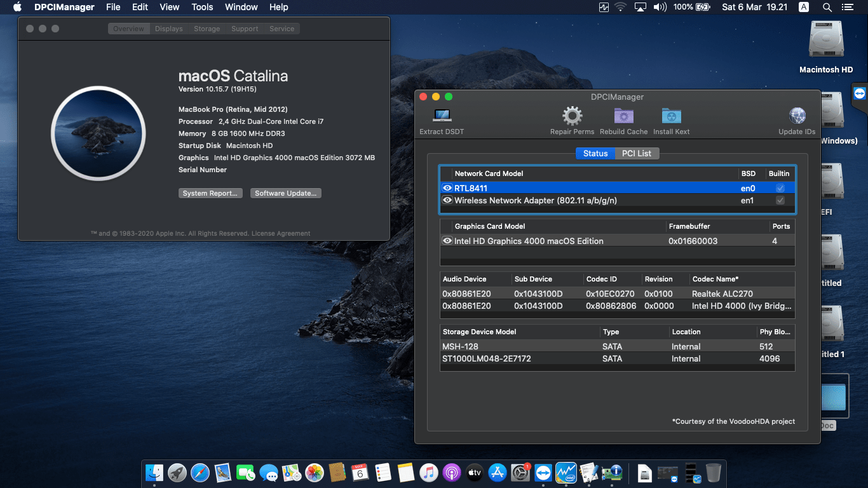868x488 pixels.
Task: Click eye icon beside Wireless Network Adapter
Action: (447, 200)
